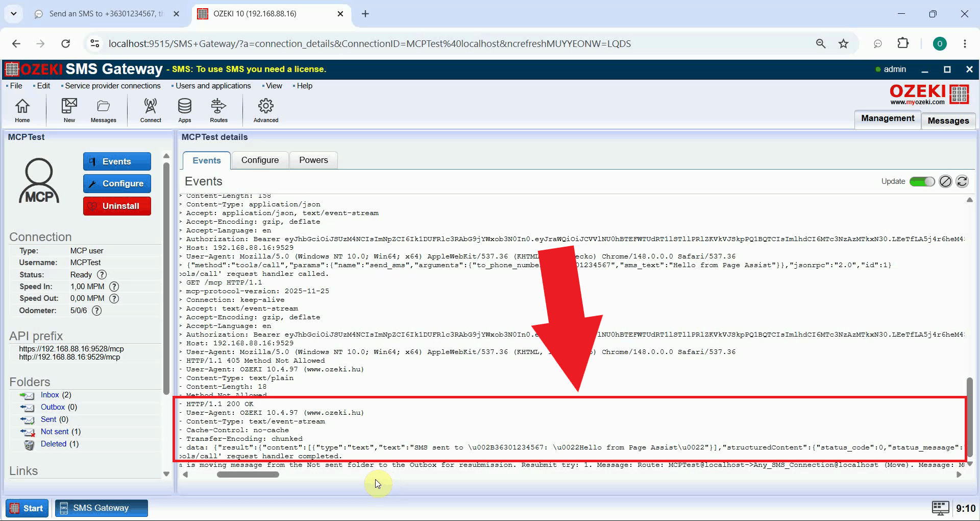Viewport: 980px width, 521px height.
Task: Click the Sent folder icon
Action: point(27,420)
